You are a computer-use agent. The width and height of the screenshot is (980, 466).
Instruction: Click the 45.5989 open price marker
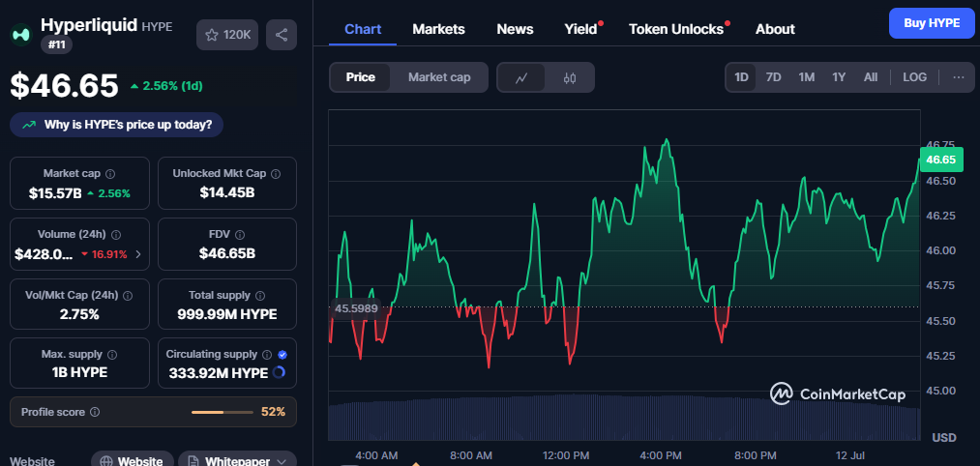coord(355,308)
